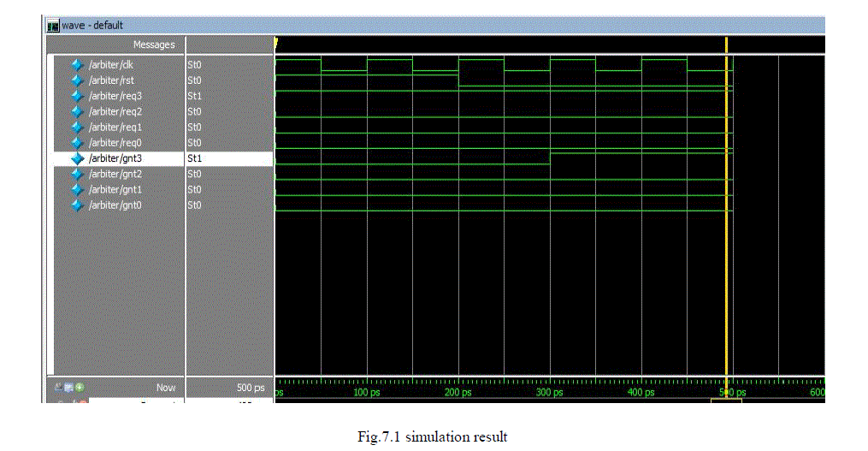The image size is (868, 451).
Task: Click the diamond icon for /arbiter/req3
Action: click(x=77, y=96)
